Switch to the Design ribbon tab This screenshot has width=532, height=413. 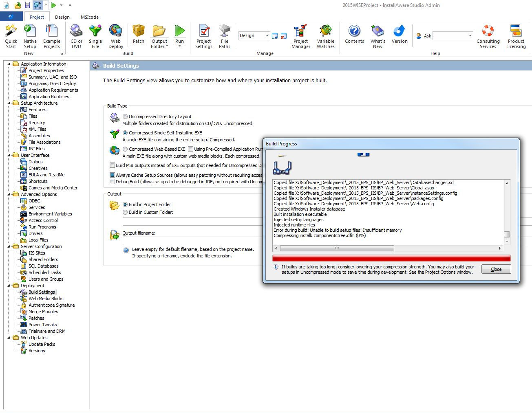tap(62, 17)
